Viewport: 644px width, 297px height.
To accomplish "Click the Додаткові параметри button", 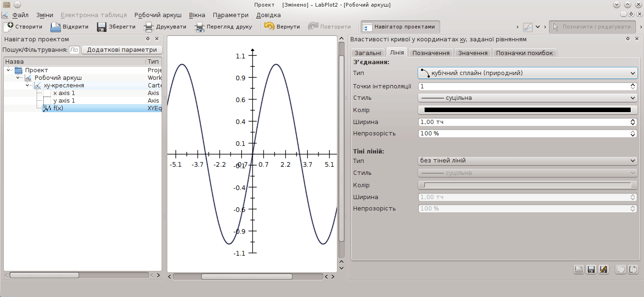I will pyautogui.click(x=122, y=49).
